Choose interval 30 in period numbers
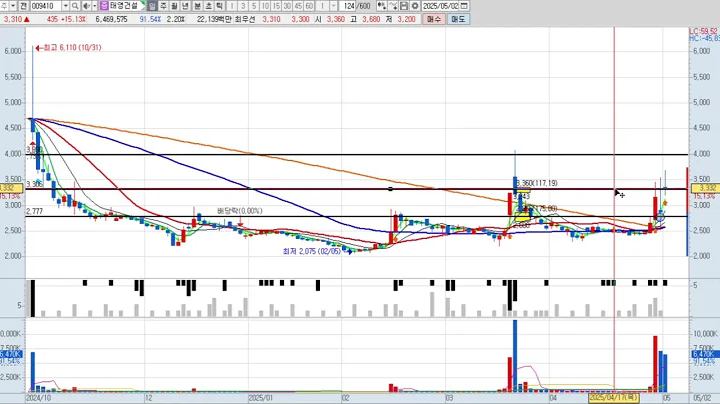720x404 pixels. (287, 6)
